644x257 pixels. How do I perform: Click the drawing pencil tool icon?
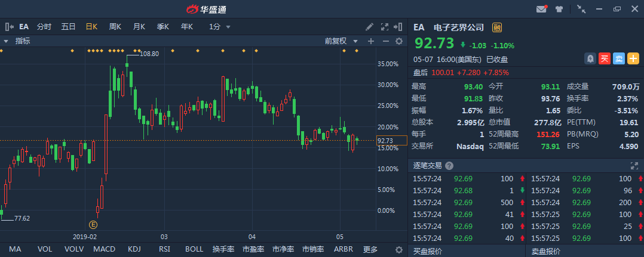(370, 27)
